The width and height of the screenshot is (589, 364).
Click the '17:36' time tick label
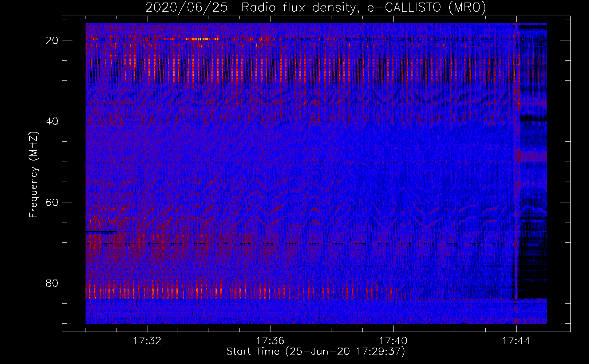pyautogui.click(x=270, y=341)
